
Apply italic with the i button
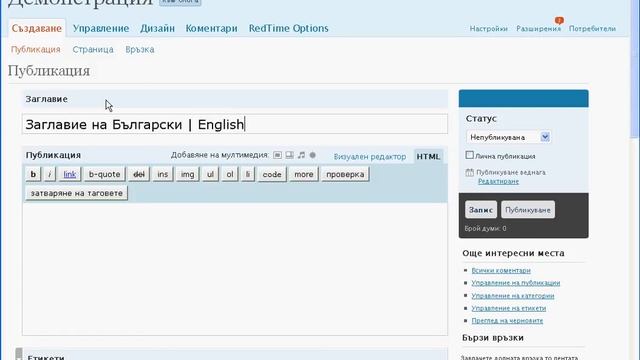pyautogui.click(x=49, y=174)
